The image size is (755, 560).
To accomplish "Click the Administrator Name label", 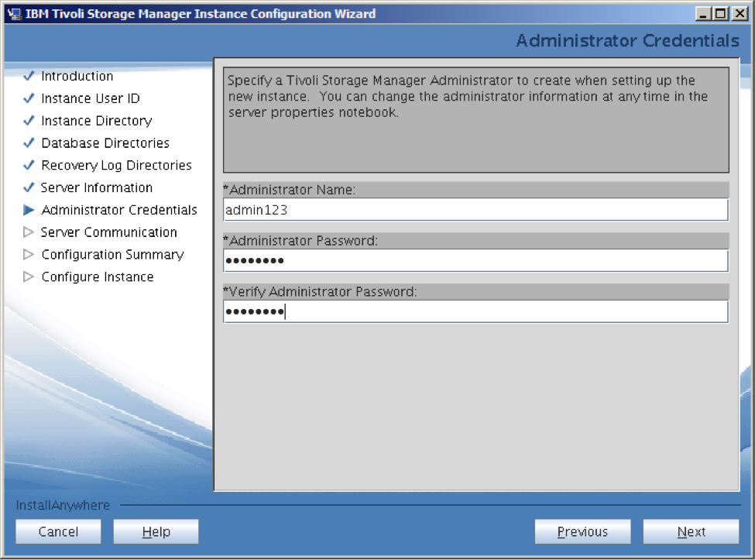I will (290, 190).
